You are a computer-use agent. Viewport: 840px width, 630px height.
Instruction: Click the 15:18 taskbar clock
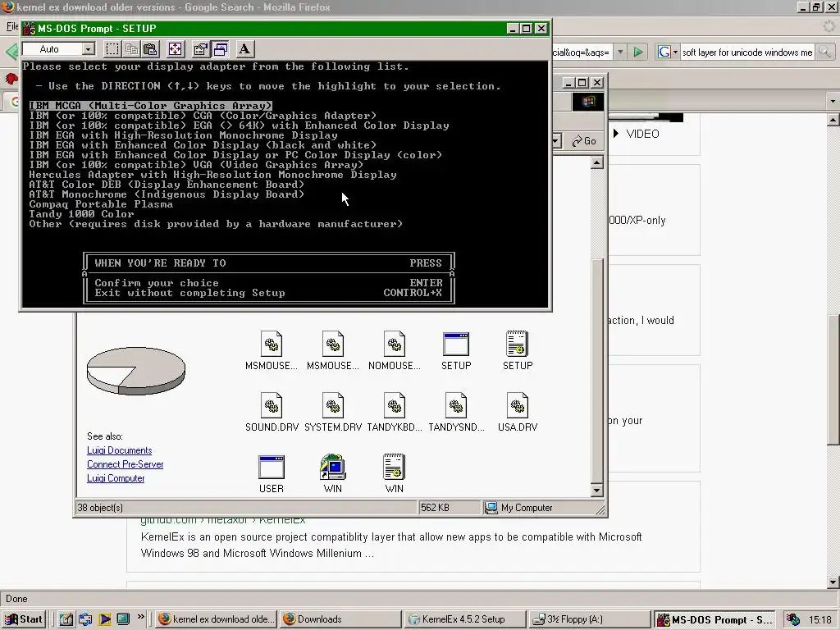click(x=820, y=620)
